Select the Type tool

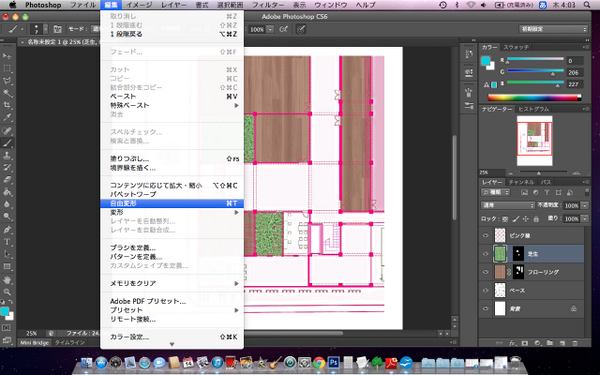pyautogui.click(x=7, y=242)
